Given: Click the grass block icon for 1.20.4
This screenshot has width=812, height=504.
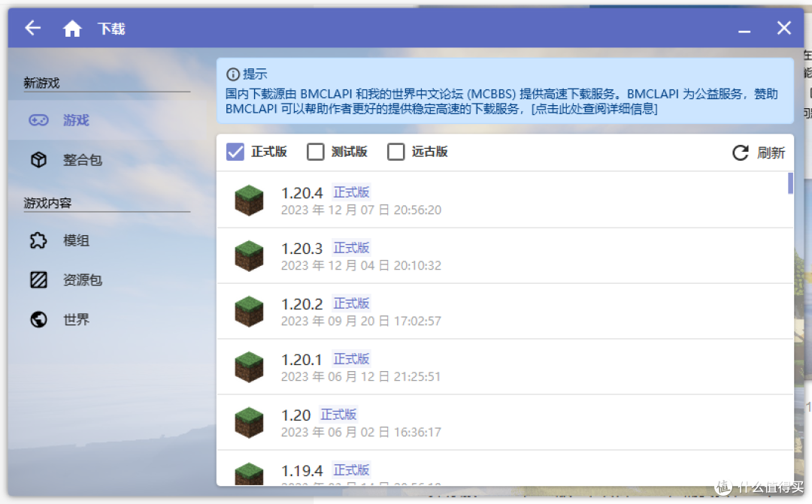Looking at the screenshot, I should (x=249, y=201).
